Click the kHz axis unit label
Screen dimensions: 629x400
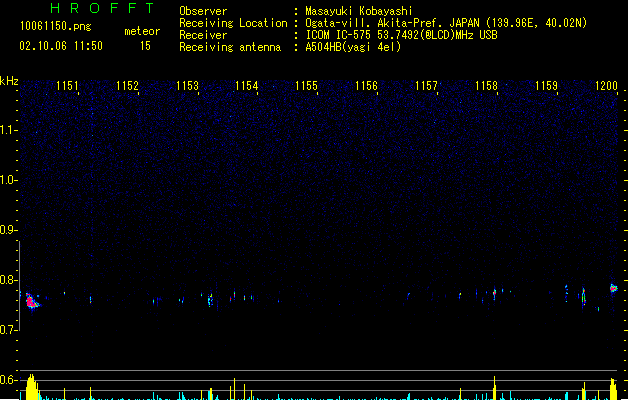9,81
